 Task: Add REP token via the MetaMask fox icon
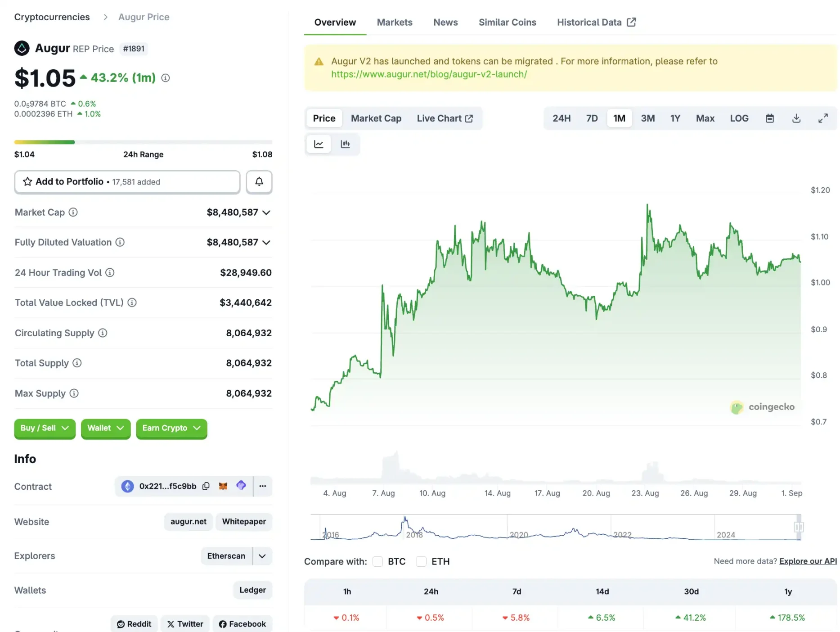coord(223,486)
